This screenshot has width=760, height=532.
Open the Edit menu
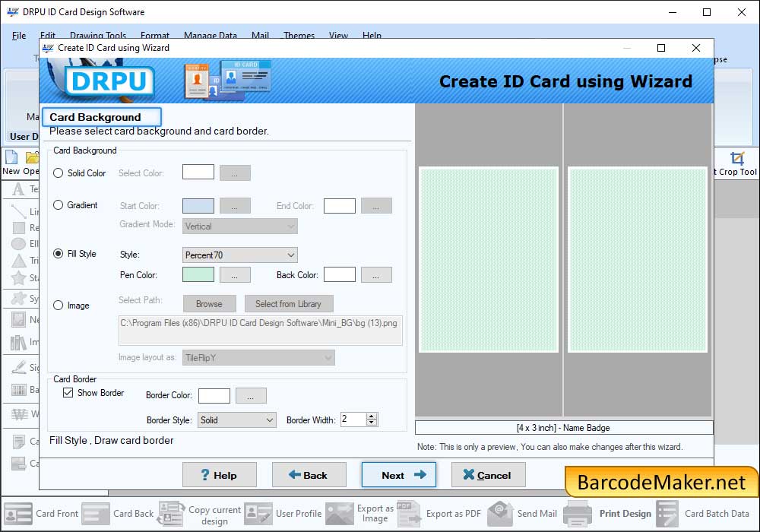coord(47,36)
